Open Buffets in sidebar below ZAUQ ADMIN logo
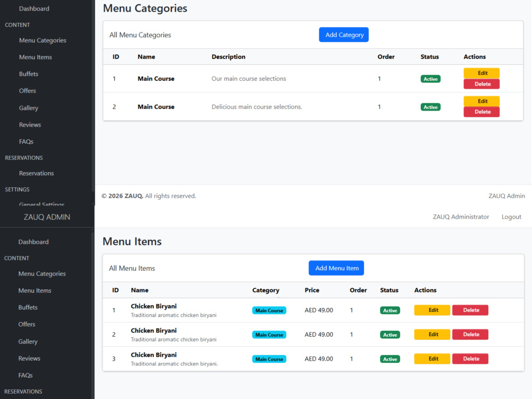The height and width of the screenshot is (399, 532). tap(28, 307)
